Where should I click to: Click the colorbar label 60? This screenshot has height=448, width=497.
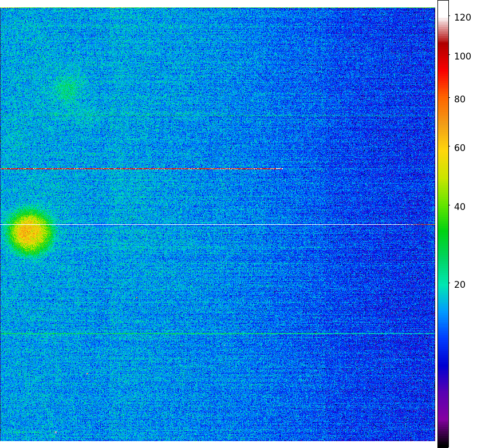(x=460, y=148)
